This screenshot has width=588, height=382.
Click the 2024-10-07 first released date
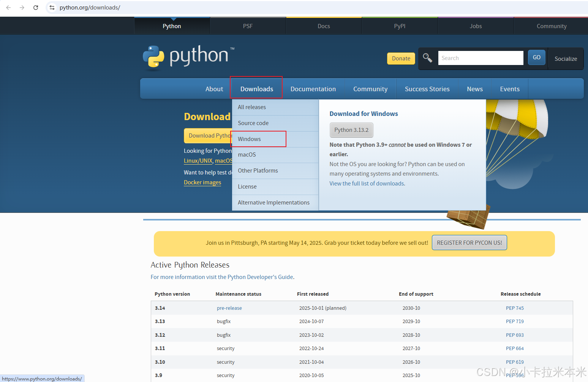click(311, 322)
